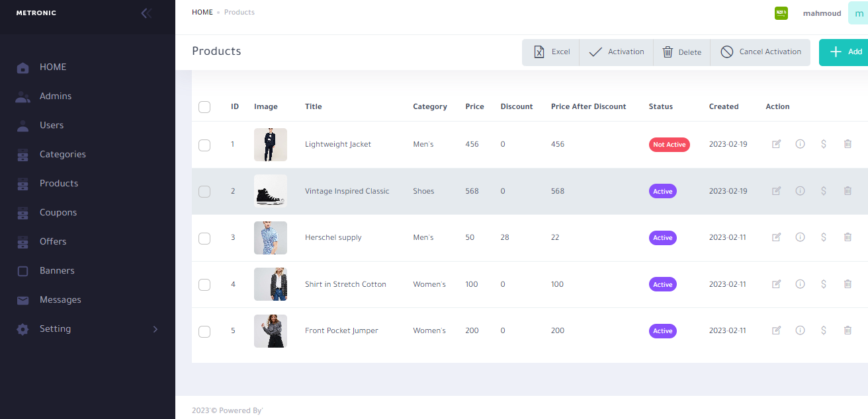Click dollar icon for Vintage Inspired Classic
The image size is (868, 419).
click(x=824, y=191)
